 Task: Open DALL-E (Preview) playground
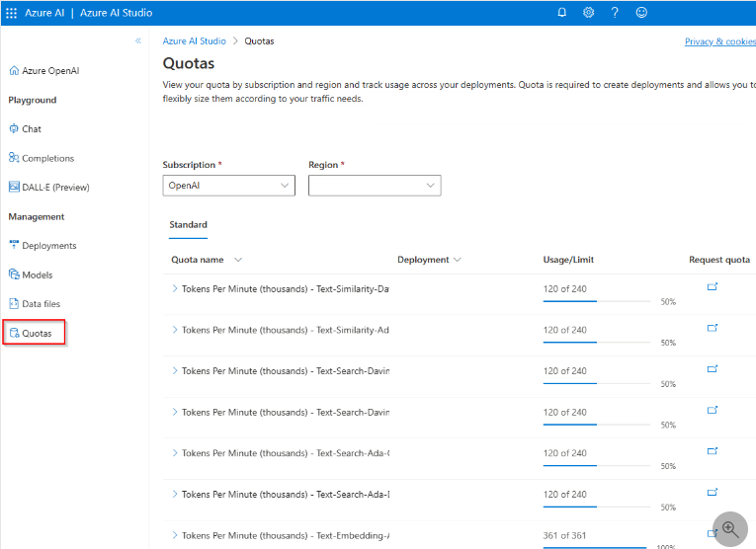point(49,188)
